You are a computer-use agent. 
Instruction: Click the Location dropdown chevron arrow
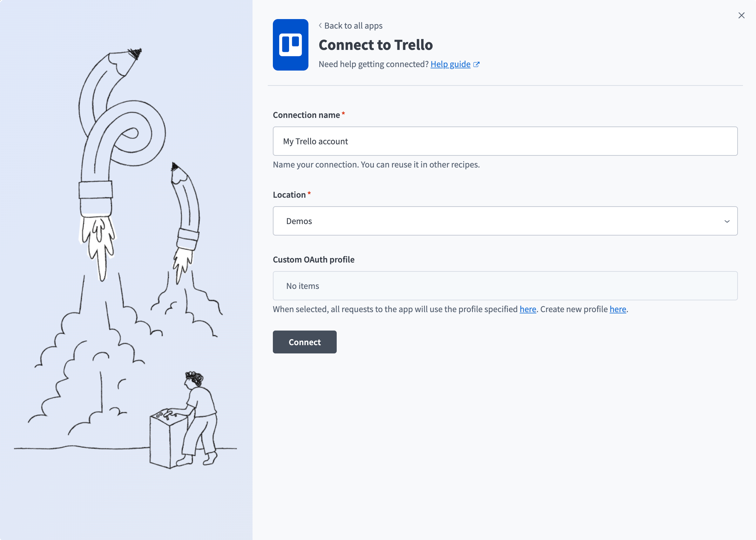point(727,221)
